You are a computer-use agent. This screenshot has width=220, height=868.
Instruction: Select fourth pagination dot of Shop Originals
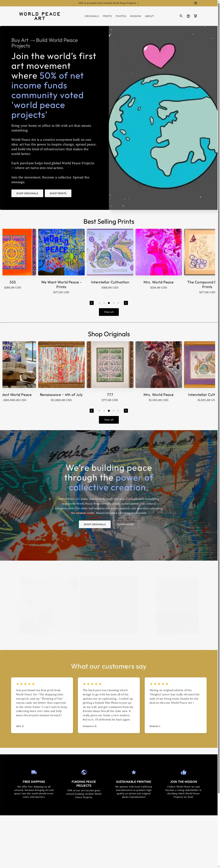[114, 411]
